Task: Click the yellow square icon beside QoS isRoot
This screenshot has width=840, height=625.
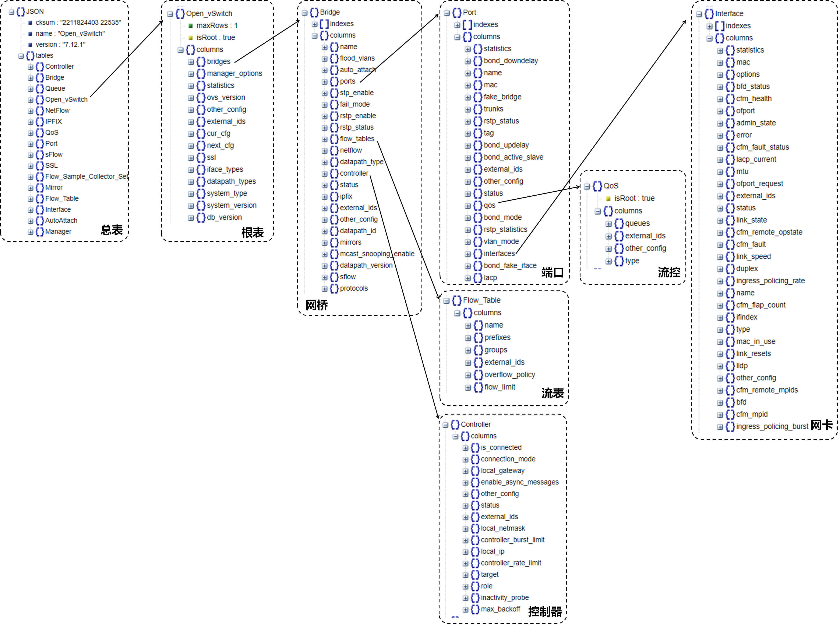Action: [608, 199]
